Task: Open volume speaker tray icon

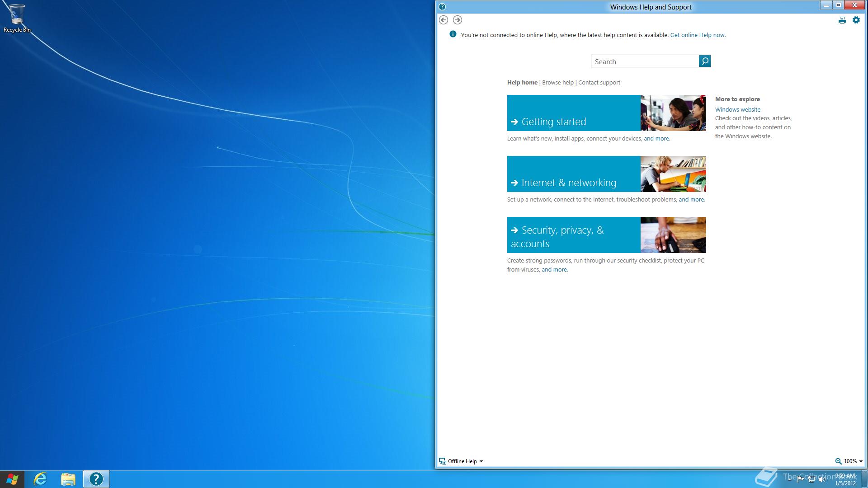Action: pyautogui.click(x=822, y=479)
